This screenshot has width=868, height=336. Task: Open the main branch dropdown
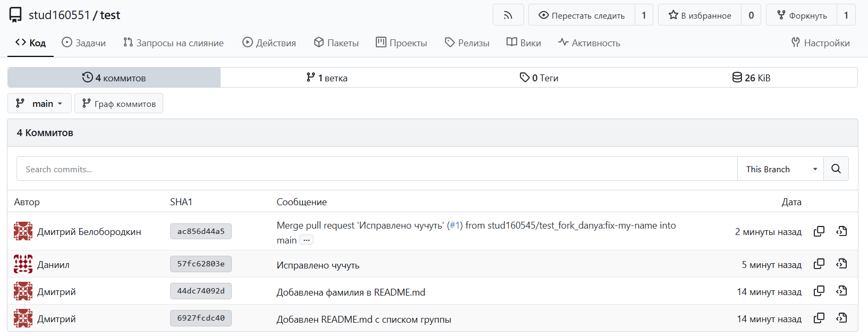tap(39, 104)
